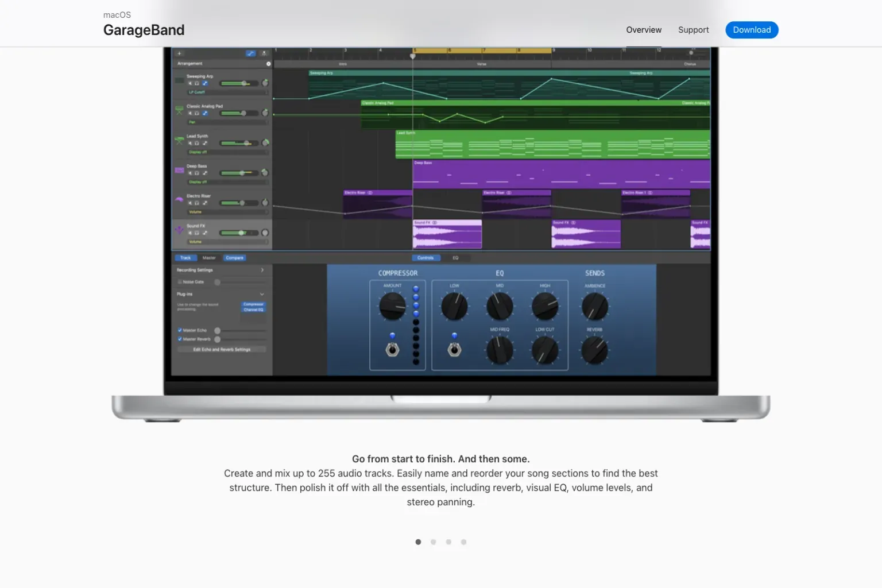Screen dimensions: 882x588
Task: Click Edit Echo and Reverb Settings button
Action: click(222, 349)
